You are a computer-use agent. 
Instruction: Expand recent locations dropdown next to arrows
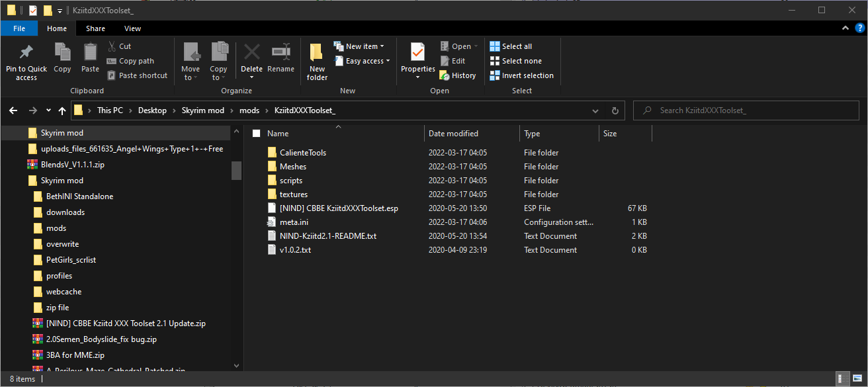(48, 110)
